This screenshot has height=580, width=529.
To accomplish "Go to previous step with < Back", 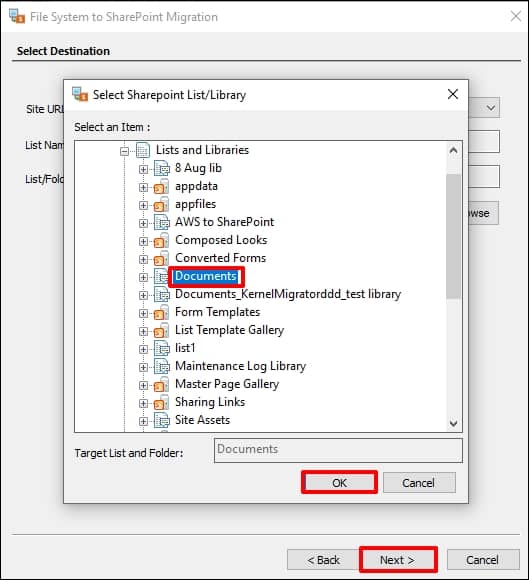I will (x=323, y=560).
